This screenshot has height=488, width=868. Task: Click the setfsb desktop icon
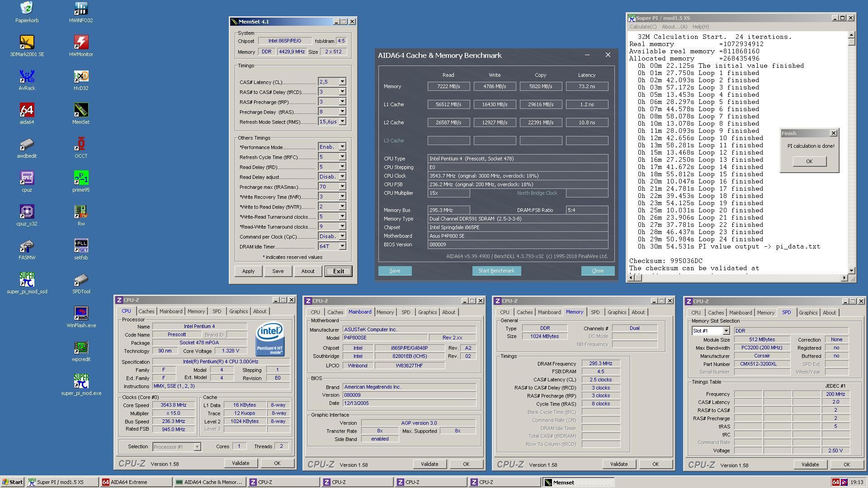tap(81, 249)
